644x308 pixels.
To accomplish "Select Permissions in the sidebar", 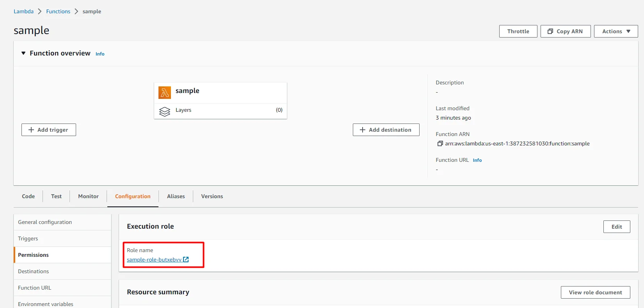I will [62, 255].
